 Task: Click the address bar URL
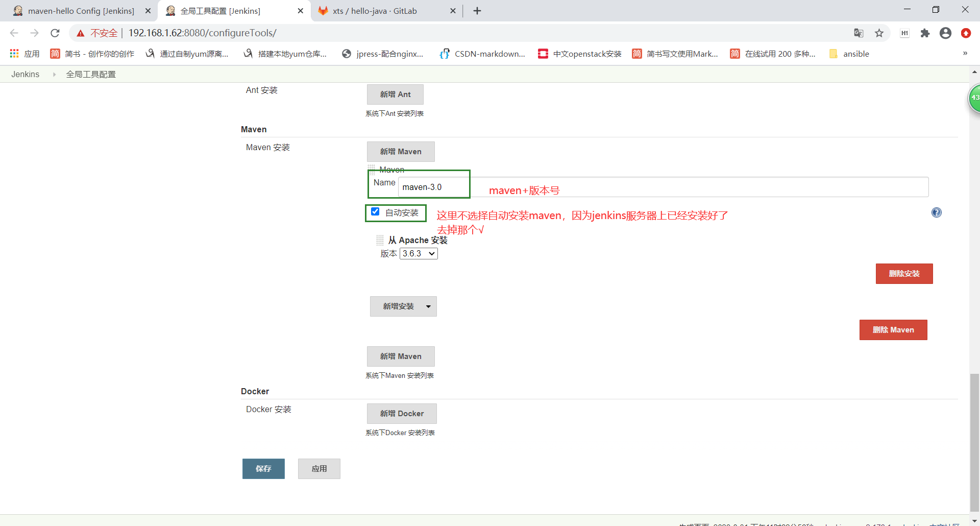202,33
